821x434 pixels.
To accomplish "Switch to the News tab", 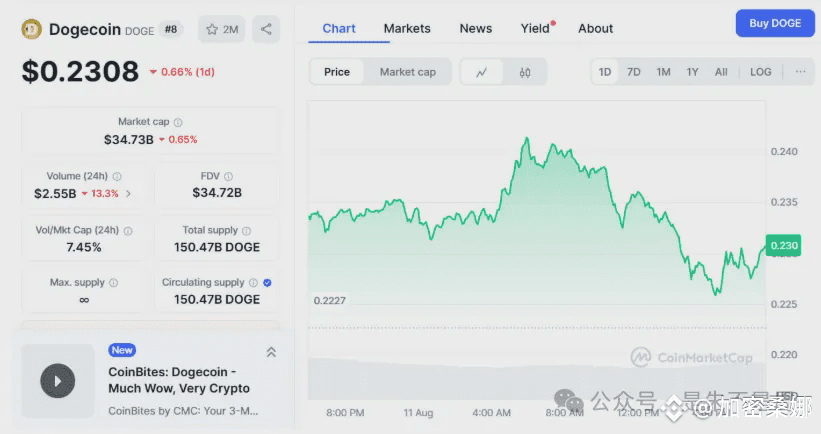I will point(475,29).
